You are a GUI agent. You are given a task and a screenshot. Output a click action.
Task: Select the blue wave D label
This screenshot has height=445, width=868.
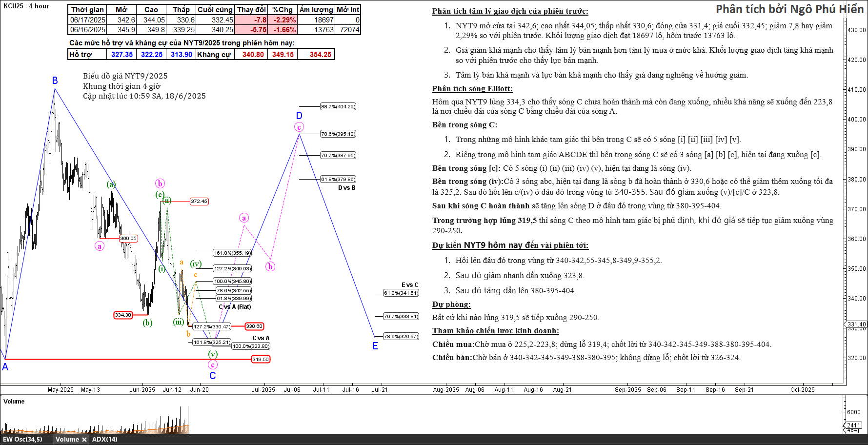tap(299, 116)
